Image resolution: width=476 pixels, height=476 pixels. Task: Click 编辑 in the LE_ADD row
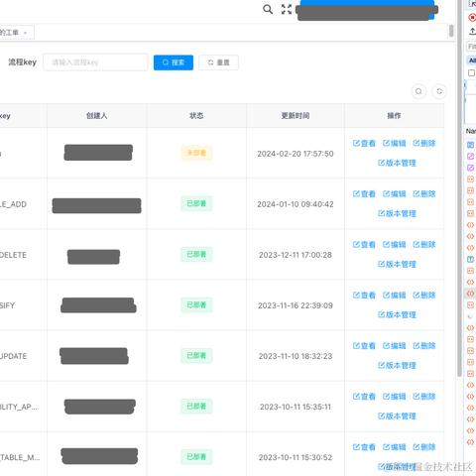pyautogui.click(x=394, y=193)
